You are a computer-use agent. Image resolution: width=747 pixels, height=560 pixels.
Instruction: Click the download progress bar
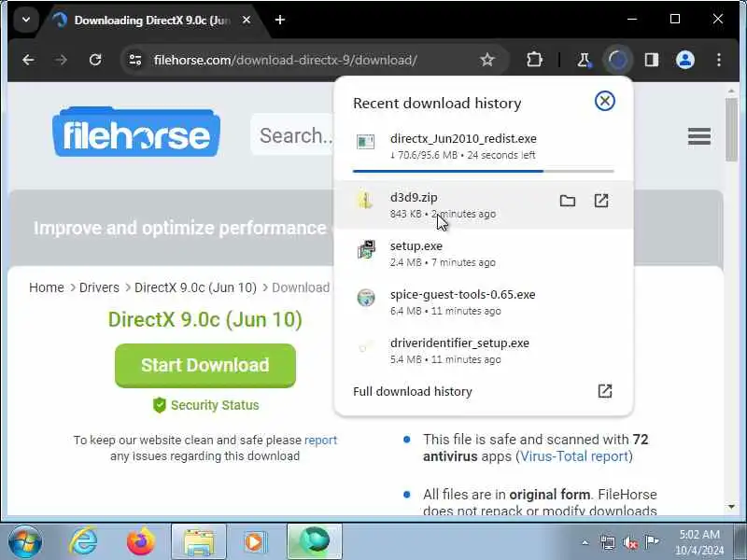(484, 171)
